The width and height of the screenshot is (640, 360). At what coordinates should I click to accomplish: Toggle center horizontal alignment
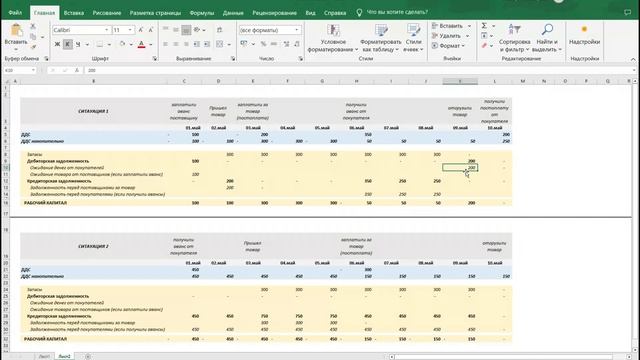click(176, 44)
